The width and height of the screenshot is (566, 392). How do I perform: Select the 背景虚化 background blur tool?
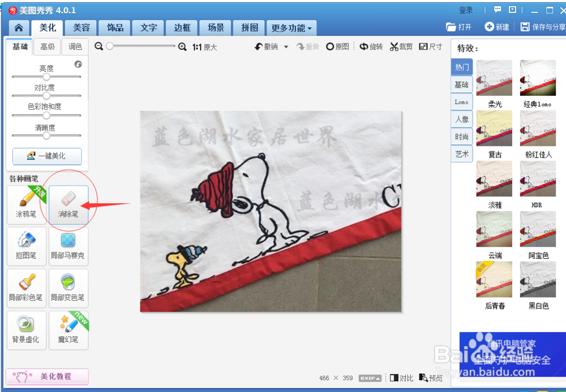tap(27, 331)
